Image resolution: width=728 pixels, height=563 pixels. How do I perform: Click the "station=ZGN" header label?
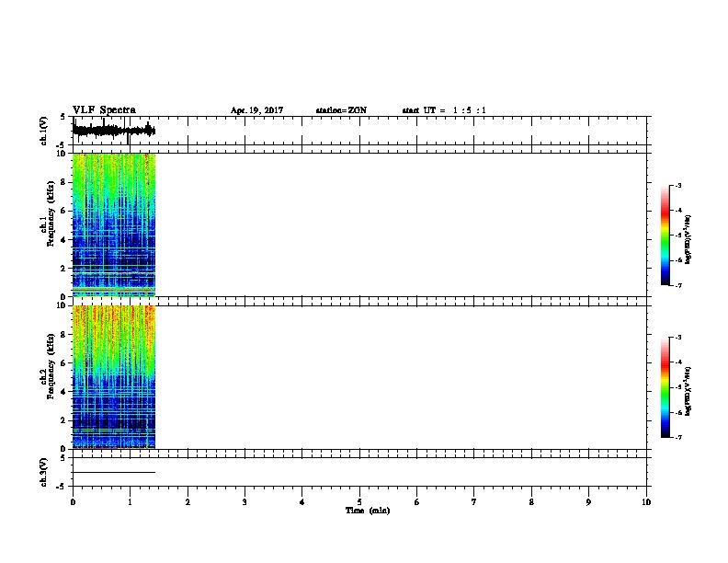[341, 110]
